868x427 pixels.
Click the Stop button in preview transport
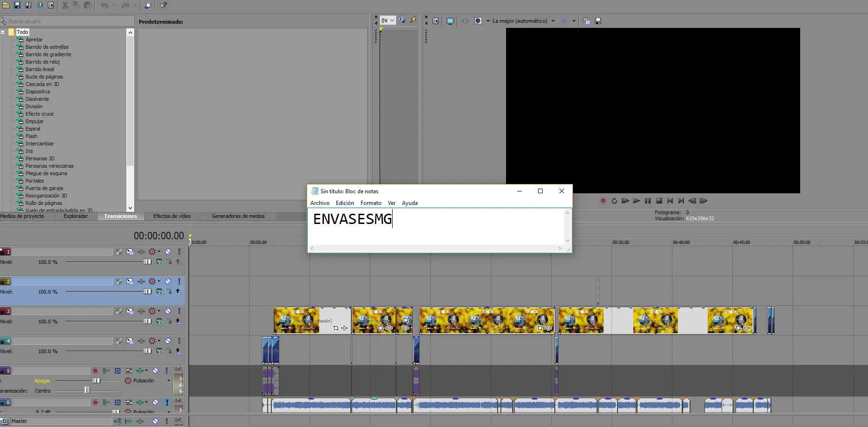[659, 201]
